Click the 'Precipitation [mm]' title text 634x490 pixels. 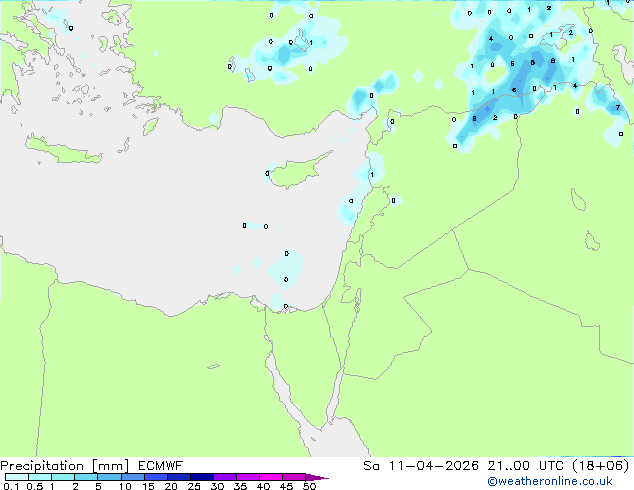[x=65, y=466]
